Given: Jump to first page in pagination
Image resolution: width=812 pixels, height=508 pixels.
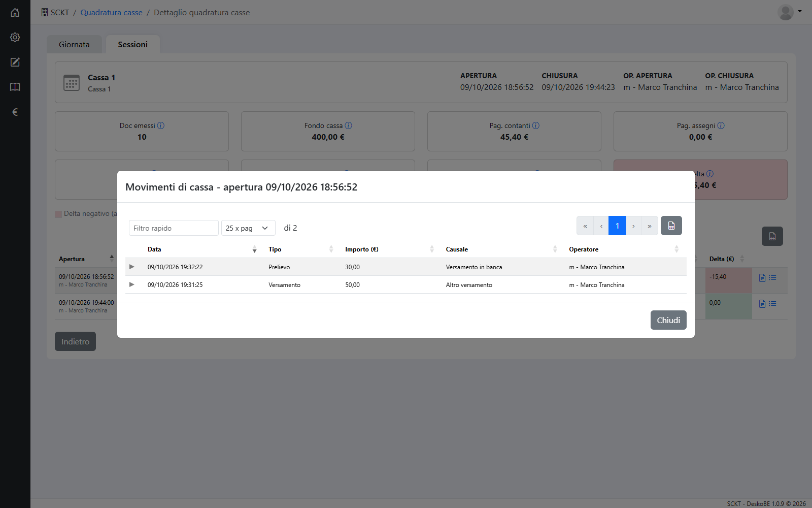Looking at the screenshot, I should point(585,226).
